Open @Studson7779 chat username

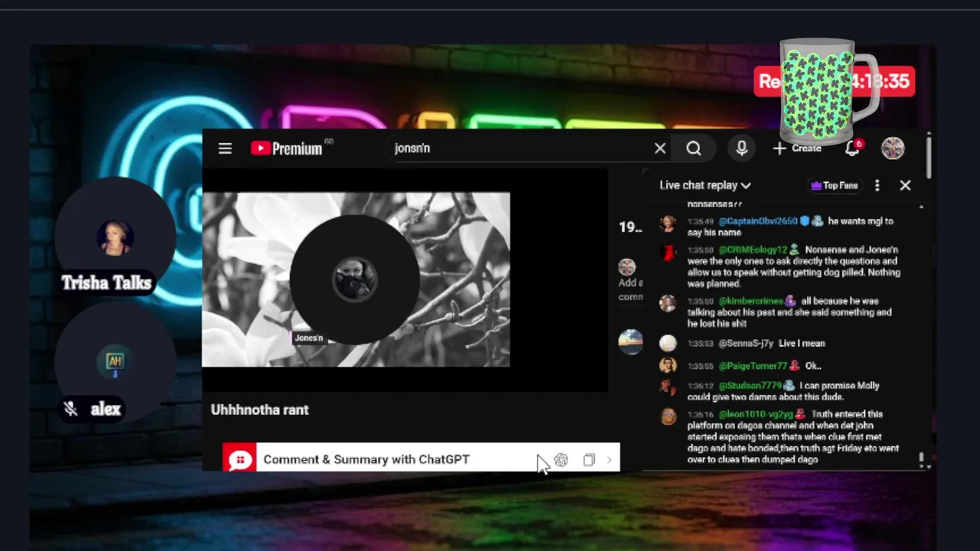750,386
